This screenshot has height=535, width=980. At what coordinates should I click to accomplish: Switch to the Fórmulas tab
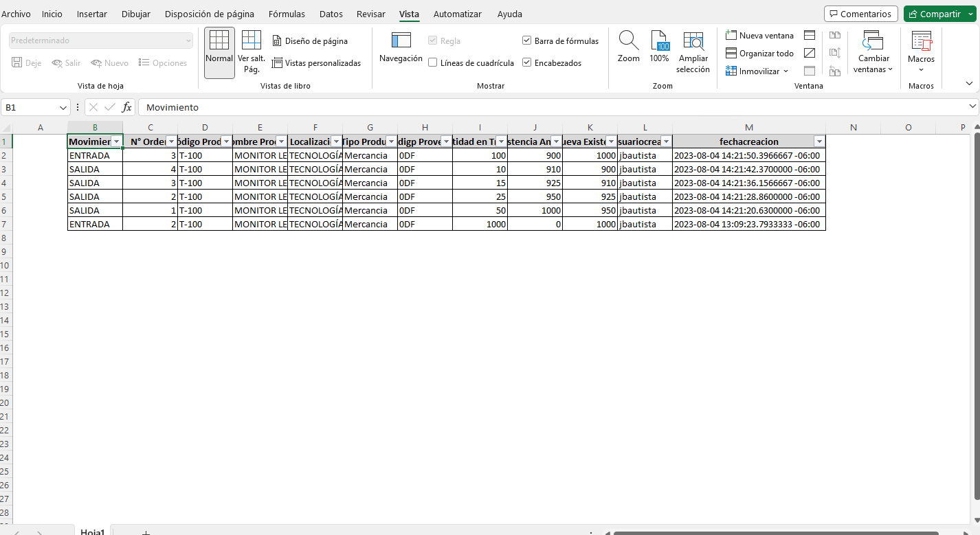pyautogui.click(x=287, y=14)
